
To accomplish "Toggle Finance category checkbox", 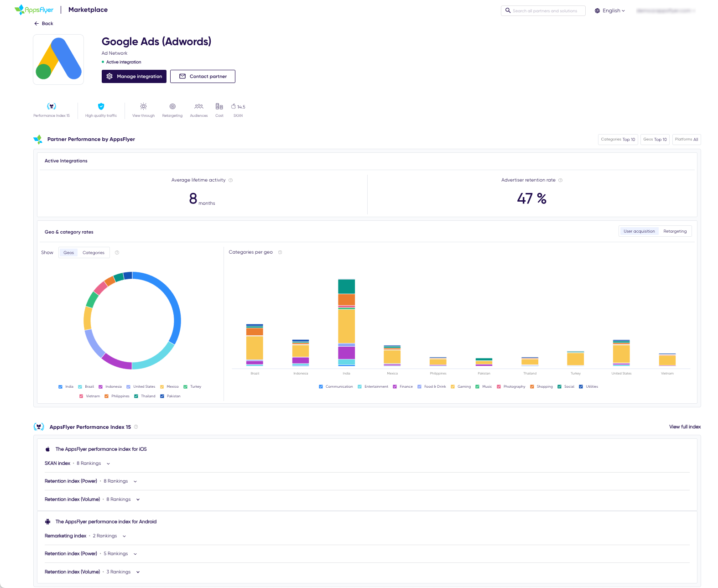I will [395, 387].
